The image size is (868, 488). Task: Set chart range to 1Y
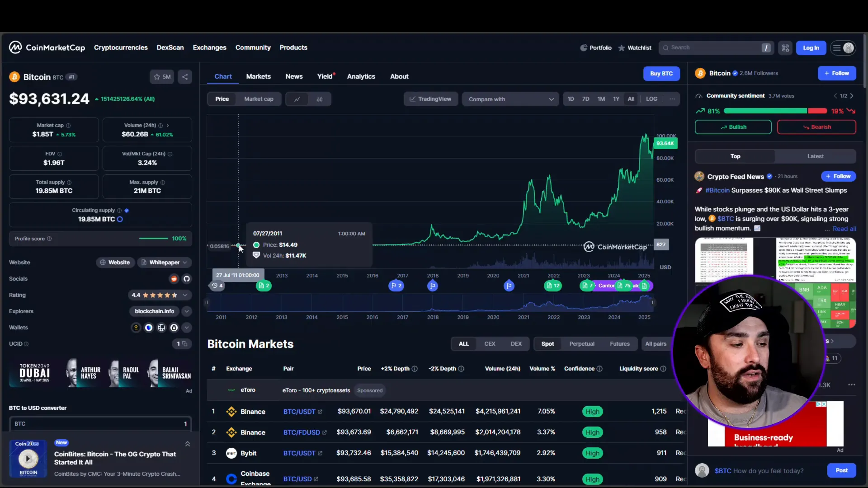616,99
